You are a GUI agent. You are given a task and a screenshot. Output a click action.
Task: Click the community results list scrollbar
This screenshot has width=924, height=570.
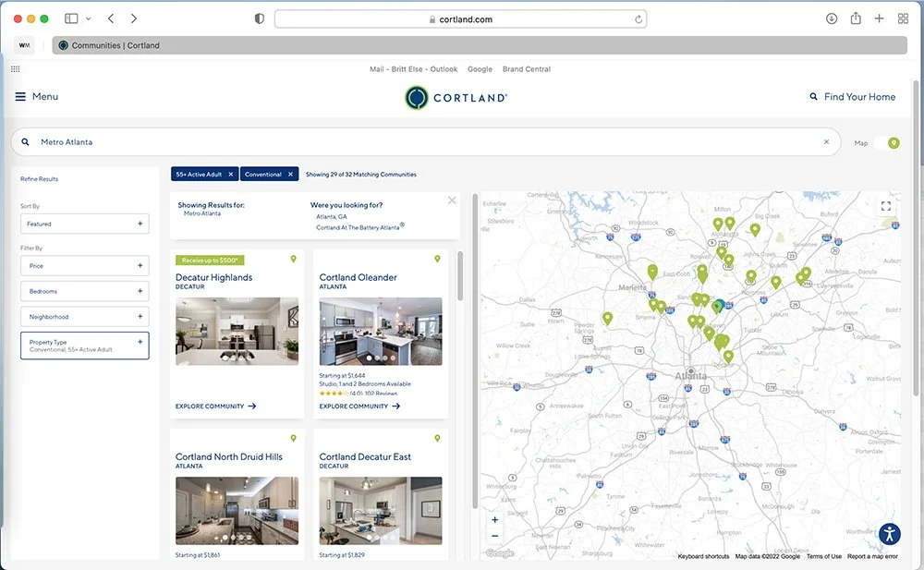tap(460, 276)
